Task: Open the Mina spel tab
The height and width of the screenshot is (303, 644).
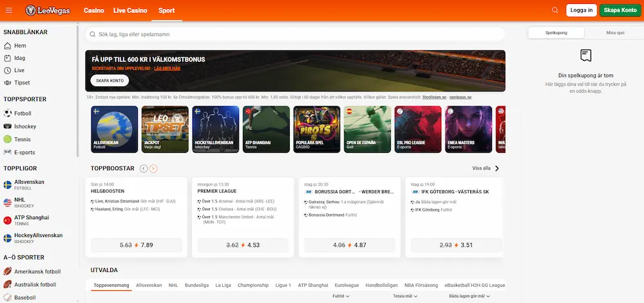Action: tap(615, 32)
